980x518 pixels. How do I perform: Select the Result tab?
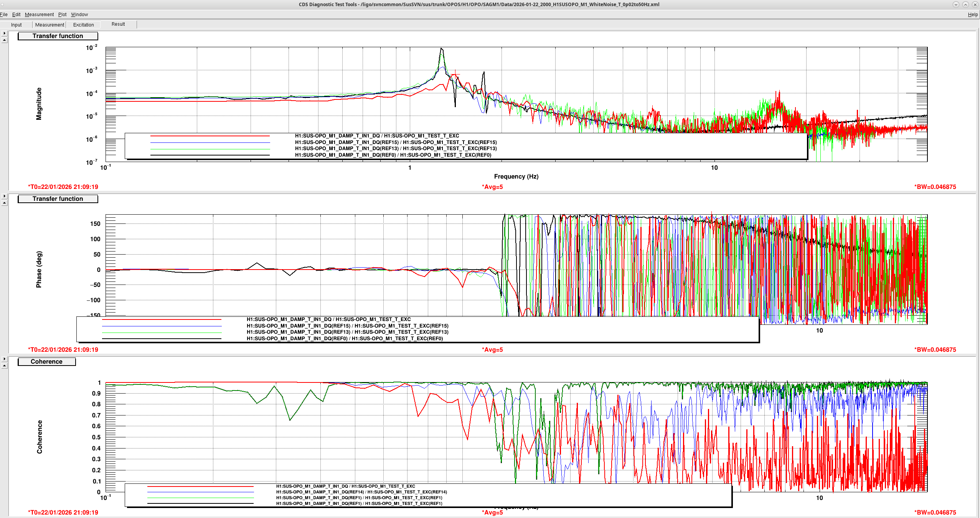click(x=118, y=24)
